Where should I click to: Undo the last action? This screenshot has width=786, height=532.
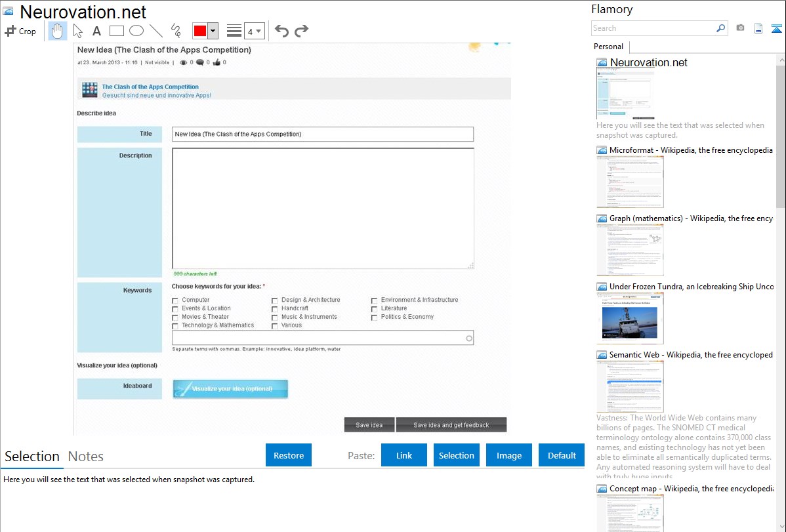pos(281,31)
